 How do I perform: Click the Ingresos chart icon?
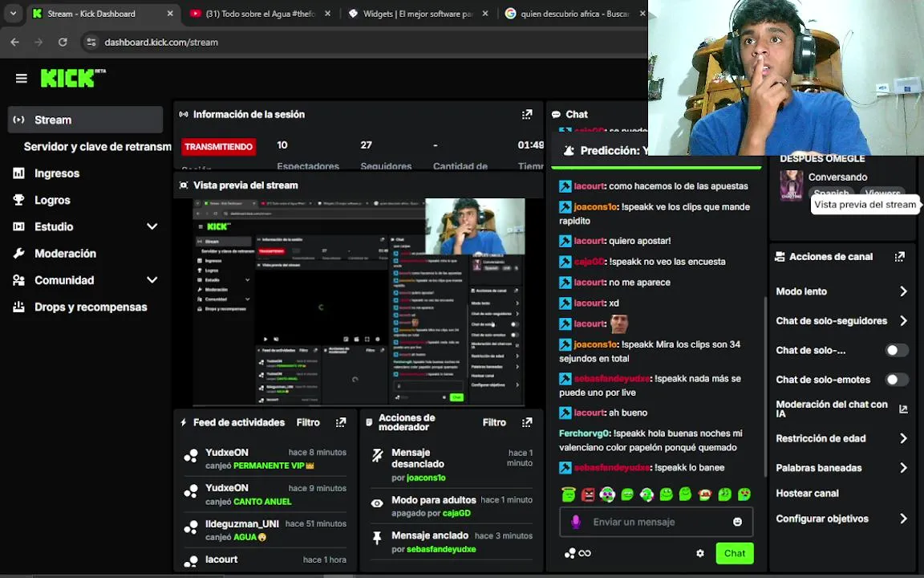click(19, 173)
